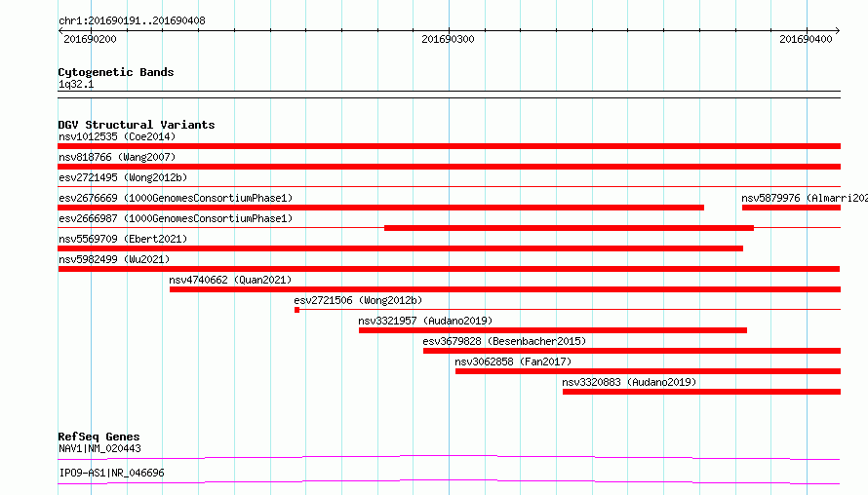
Task: Click the nsv3062858 (Fan2017) label
Action: point(513,362)
